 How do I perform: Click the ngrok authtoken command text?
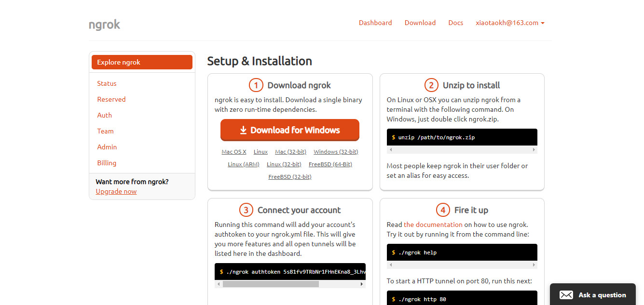point(296,272)
